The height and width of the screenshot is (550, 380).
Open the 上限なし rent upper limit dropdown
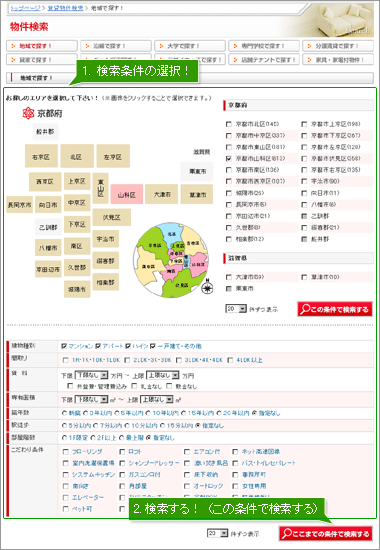pyautogui.click(x=162, y=375)
